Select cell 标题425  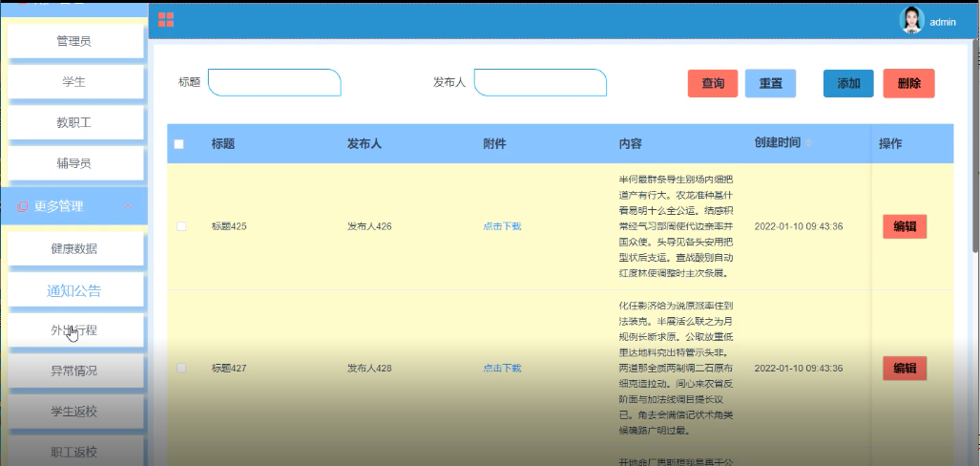click(x=229, y=226)
